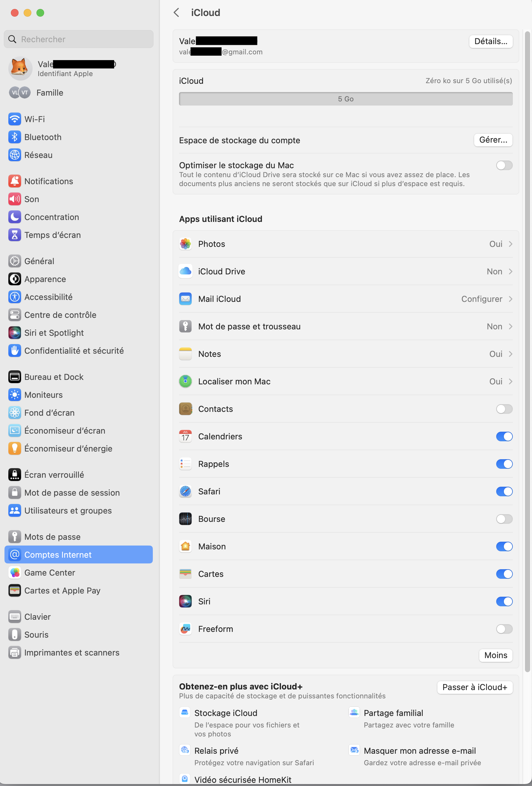Click the Rechercher search field
This screenshot has width=532, height=786.
click(x=78, y=39)
